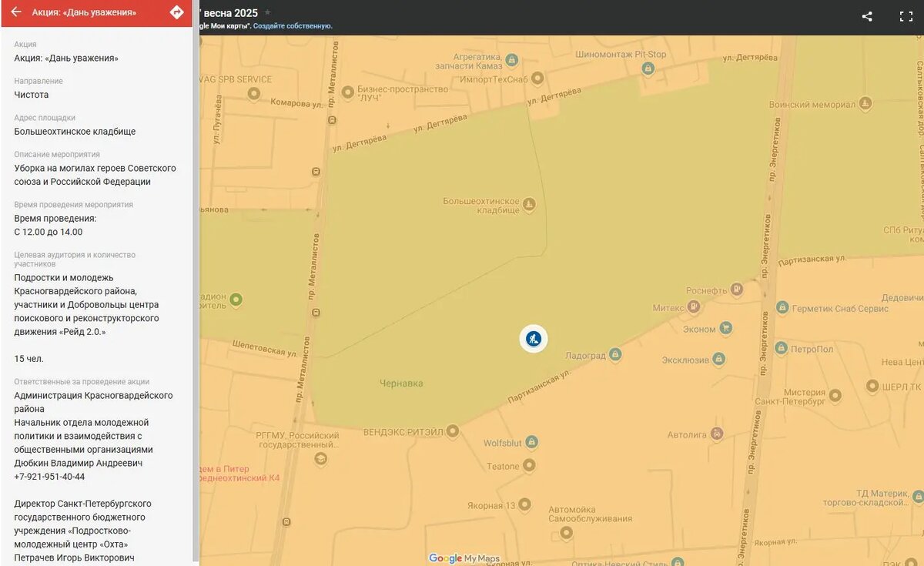
Task: Select the time text 'С 12.00 до 14.00'
Action: tap(48, 232)
